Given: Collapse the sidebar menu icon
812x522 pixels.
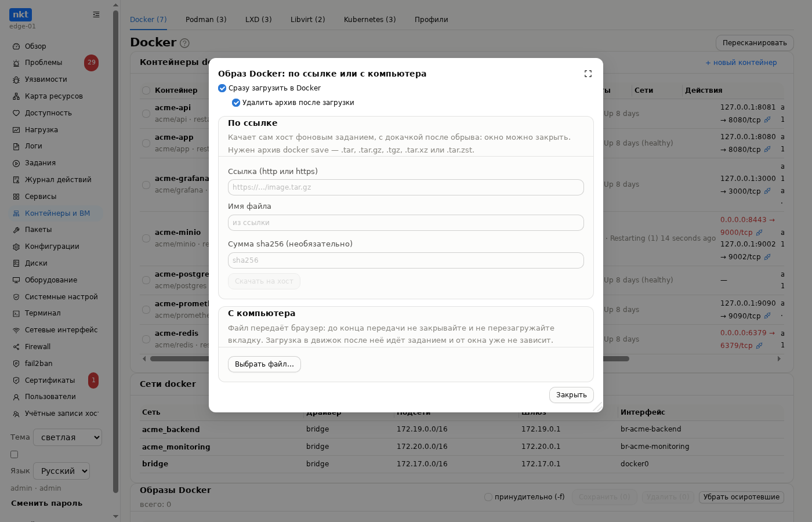Looking at the screenshot, I should tap(96, 14).
